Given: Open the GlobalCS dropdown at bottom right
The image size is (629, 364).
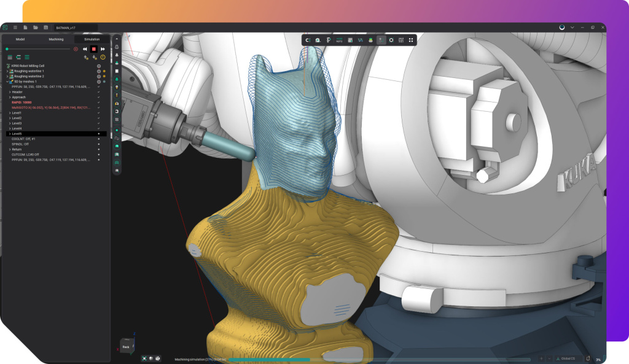Looking at the screenshot, I should click(x=568, y=358).
